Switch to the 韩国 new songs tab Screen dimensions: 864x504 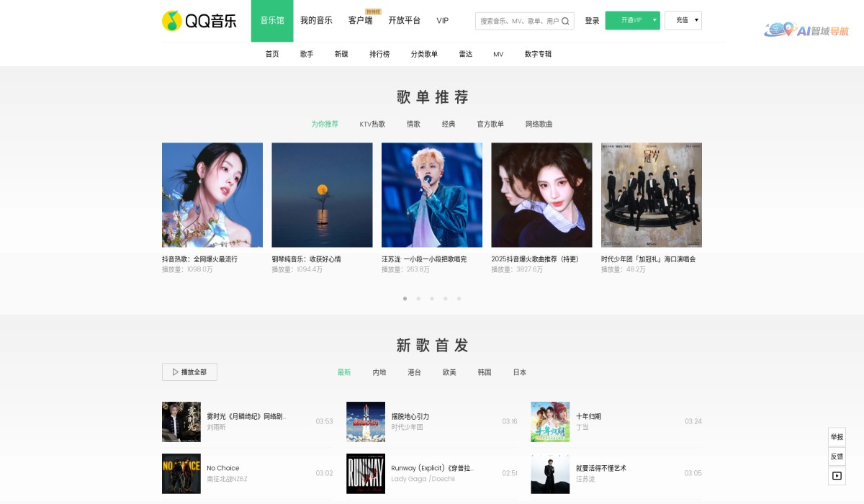coord(484,372)
